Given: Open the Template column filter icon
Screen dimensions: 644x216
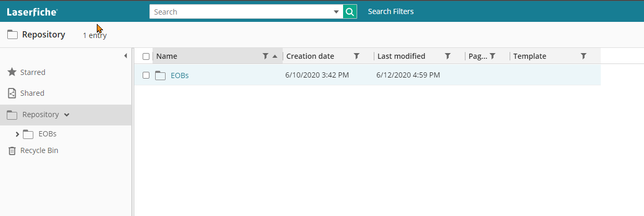Looking at the screenshot, I should 584,56.
